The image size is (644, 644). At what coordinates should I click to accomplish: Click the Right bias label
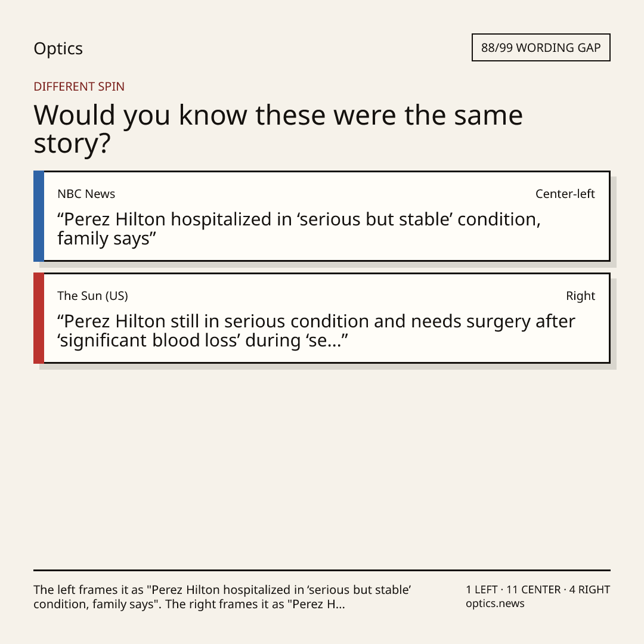[580, 296]
